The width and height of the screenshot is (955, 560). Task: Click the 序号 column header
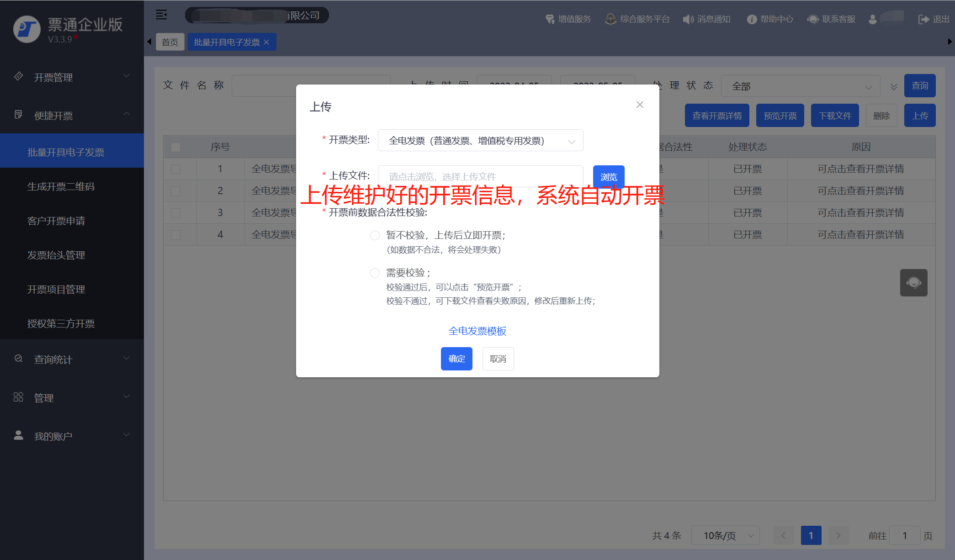coord(220,147)
